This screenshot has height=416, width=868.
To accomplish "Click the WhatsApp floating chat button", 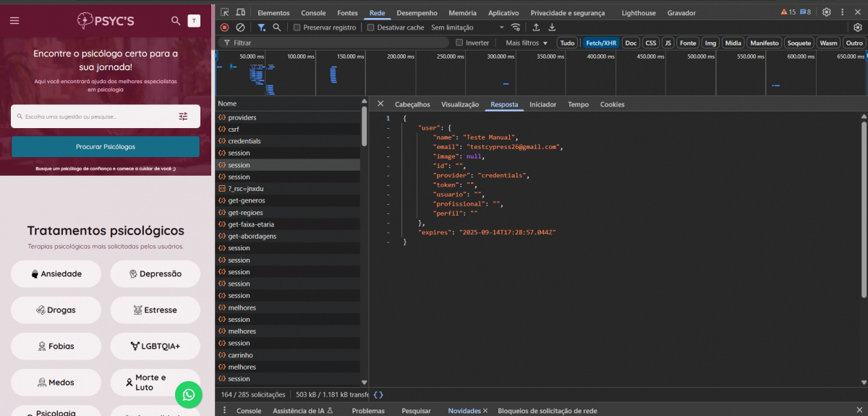I will [188, 394].
